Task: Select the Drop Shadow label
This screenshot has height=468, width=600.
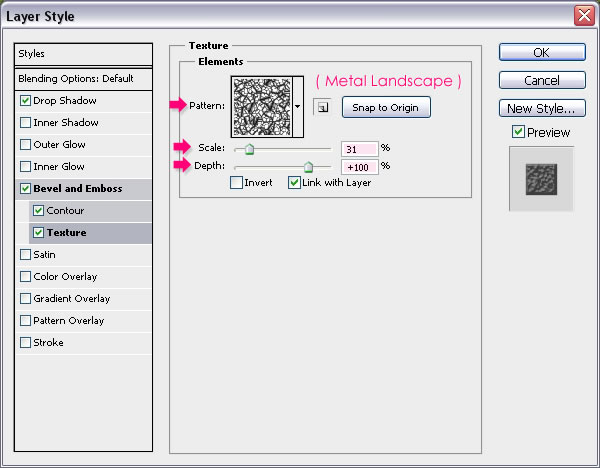Action: 65,101
